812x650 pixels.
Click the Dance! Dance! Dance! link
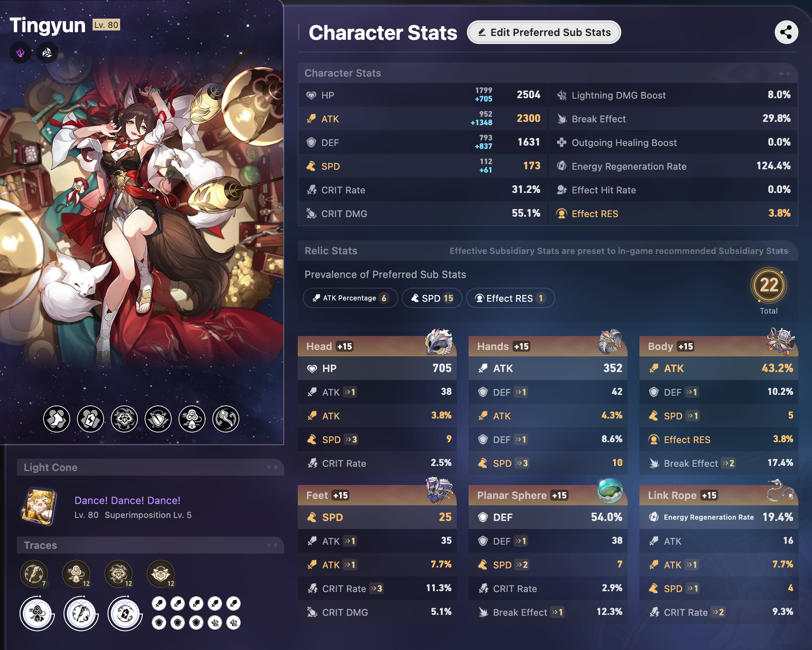127,501
